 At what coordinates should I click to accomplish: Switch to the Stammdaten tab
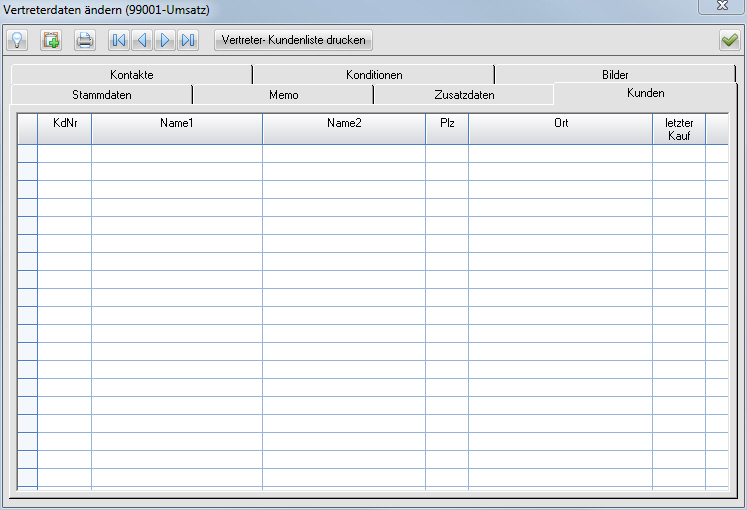[102, 95]
